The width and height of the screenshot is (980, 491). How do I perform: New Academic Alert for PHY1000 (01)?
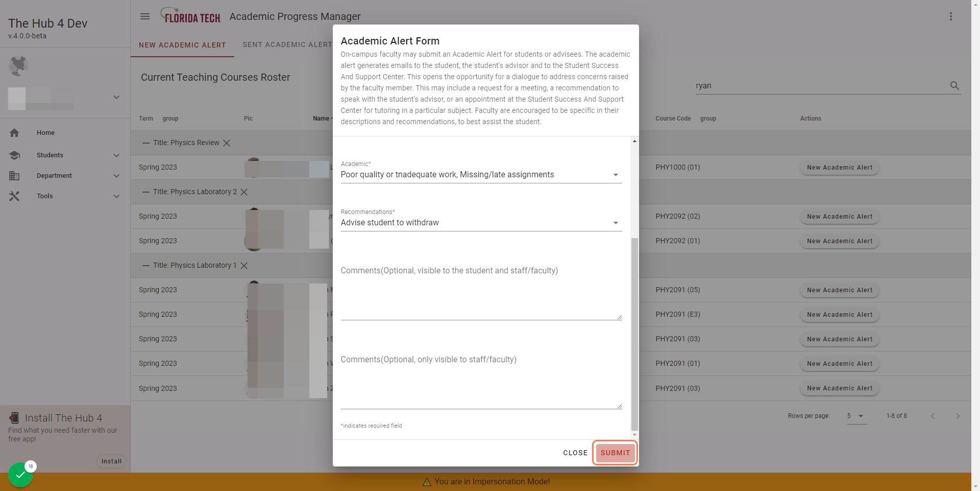pos(840,168)
